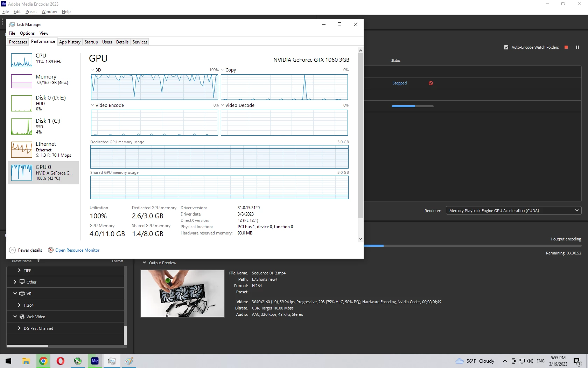Switch to the Startup tab

click(91, 42)
